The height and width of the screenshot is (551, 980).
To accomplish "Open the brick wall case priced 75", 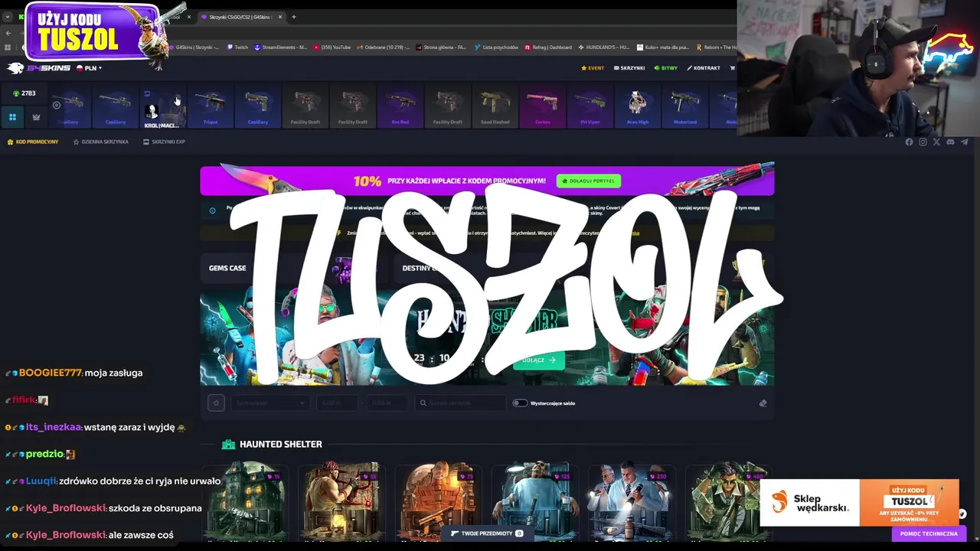I will tap(439, 501).
